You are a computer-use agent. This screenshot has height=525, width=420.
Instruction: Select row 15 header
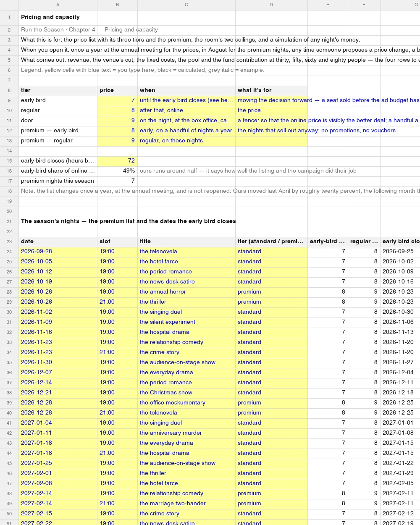point(9,161)
